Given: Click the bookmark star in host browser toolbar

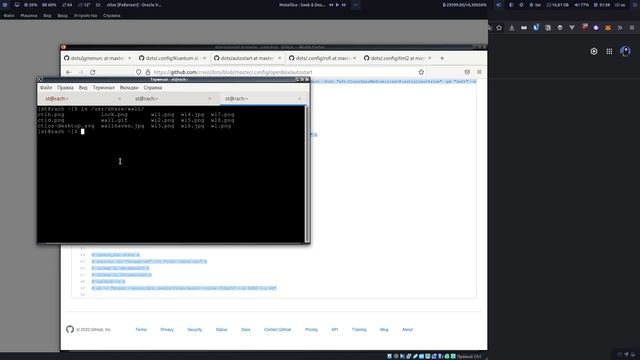Looking at the screenshot, I should pos(499,28).
